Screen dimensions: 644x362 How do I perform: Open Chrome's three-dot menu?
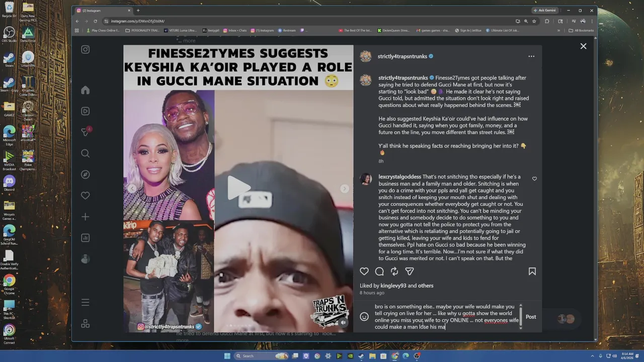[x=592, y=21]
